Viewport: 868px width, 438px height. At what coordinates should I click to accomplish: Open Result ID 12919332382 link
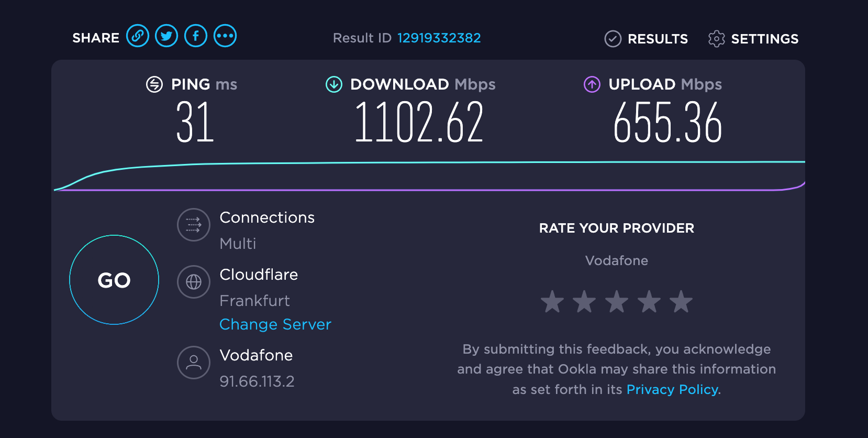coord(439,38)
